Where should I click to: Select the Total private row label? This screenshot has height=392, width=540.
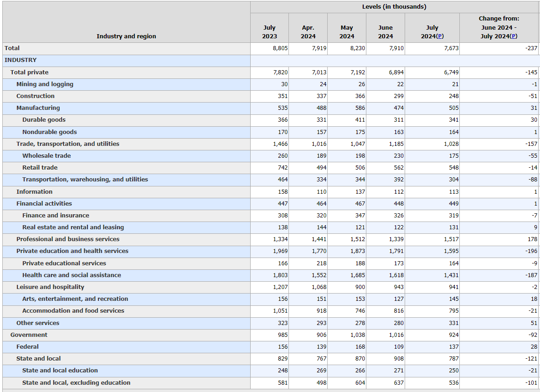pyautogui.click(x=29, y=72)
